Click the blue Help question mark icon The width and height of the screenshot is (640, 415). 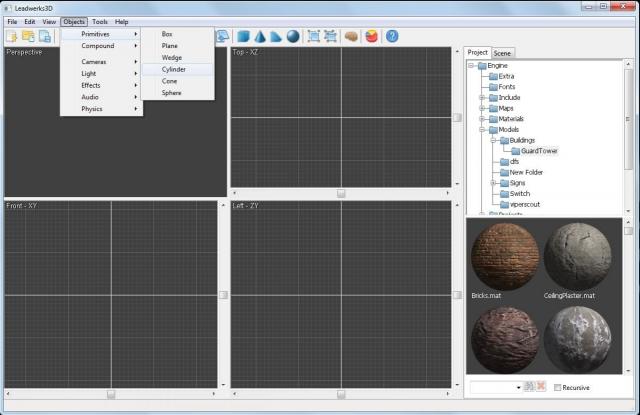(x=392, y=37)
